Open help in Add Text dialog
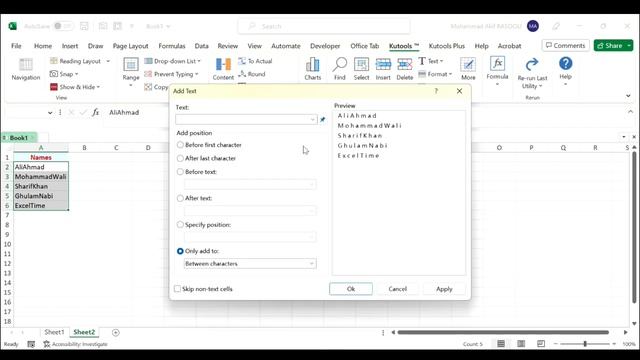 436,91
